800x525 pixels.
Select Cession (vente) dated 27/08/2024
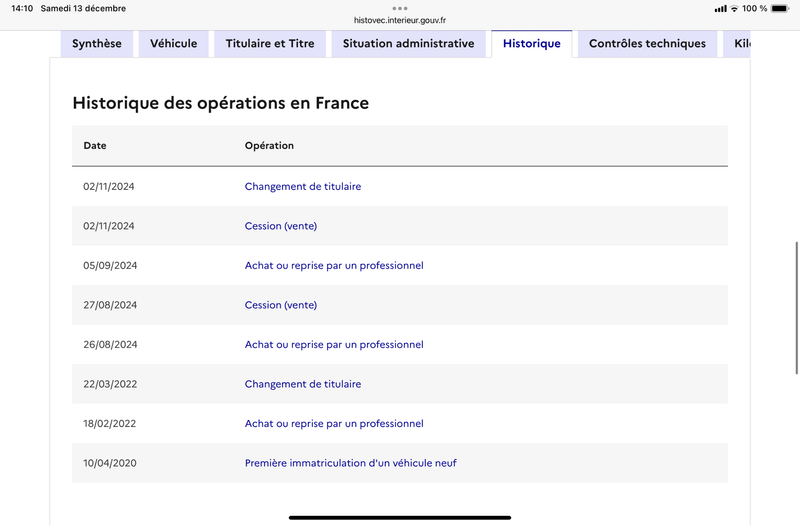point(281,305)
